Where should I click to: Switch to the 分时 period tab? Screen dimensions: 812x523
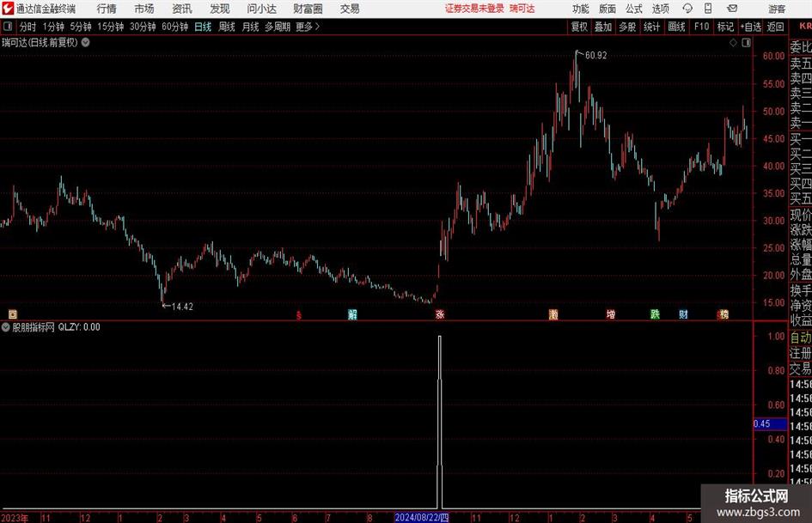pyautogui.click(x=28, y=27)
